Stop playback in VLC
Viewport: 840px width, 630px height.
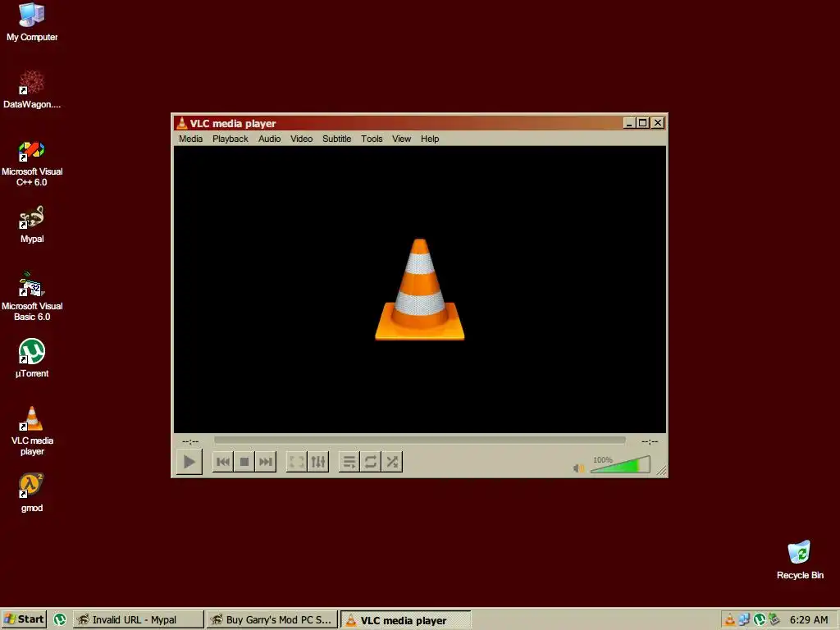pyautogui.click(x=244, y=462)
